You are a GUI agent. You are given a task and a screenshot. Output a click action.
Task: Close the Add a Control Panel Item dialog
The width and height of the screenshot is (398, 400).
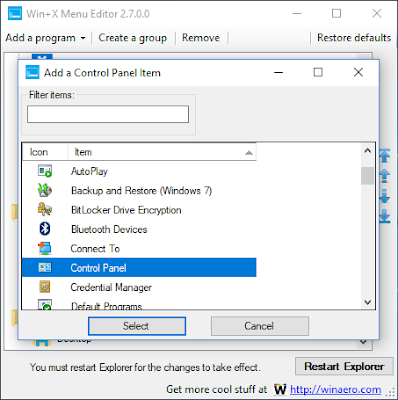click(358, 72)
